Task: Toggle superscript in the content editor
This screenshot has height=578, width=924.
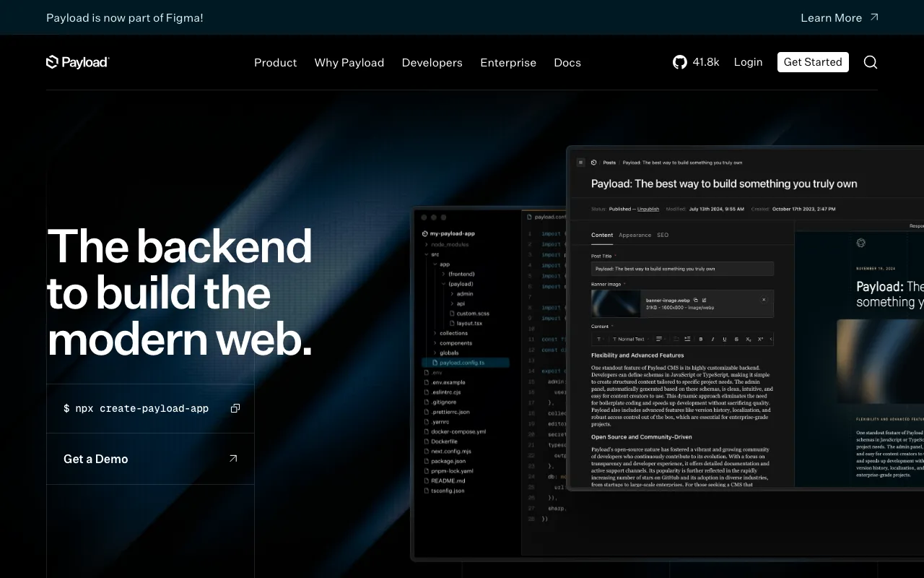Action: point(760,339)
